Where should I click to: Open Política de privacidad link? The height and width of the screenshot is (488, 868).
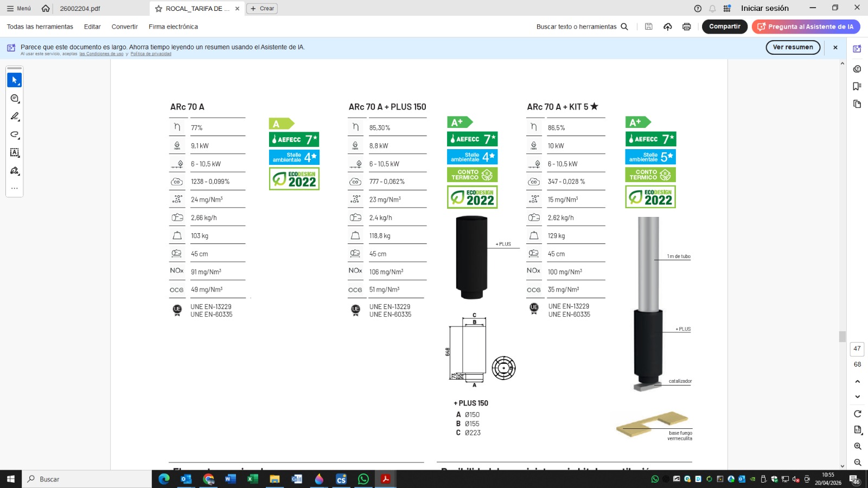[151, 54]
